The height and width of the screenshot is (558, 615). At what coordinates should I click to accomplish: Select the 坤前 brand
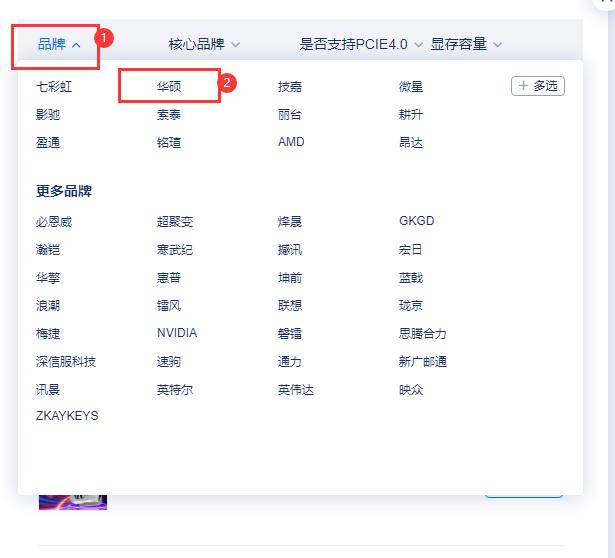[290, 278]
